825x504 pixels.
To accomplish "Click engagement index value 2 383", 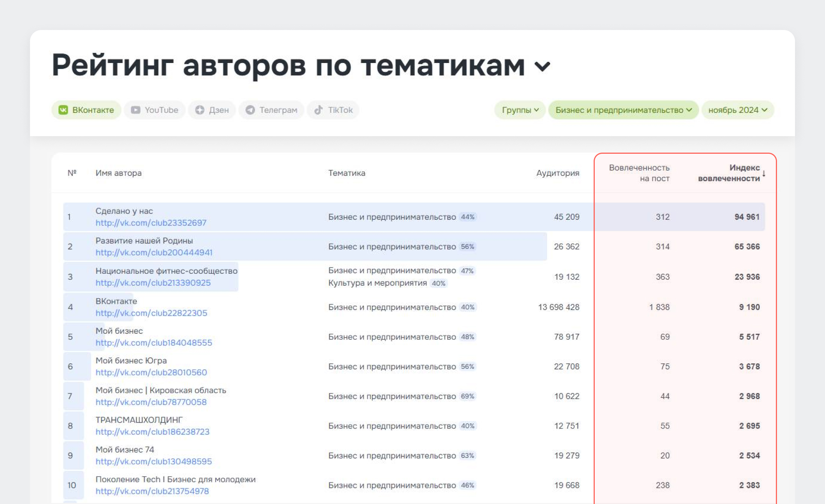I will 749,485.
